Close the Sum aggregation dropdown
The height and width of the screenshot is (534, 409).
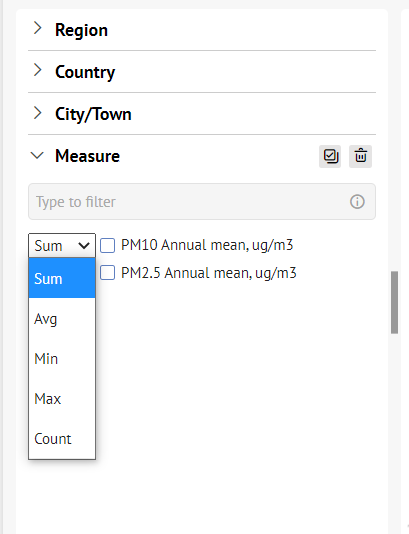point(62,246)
